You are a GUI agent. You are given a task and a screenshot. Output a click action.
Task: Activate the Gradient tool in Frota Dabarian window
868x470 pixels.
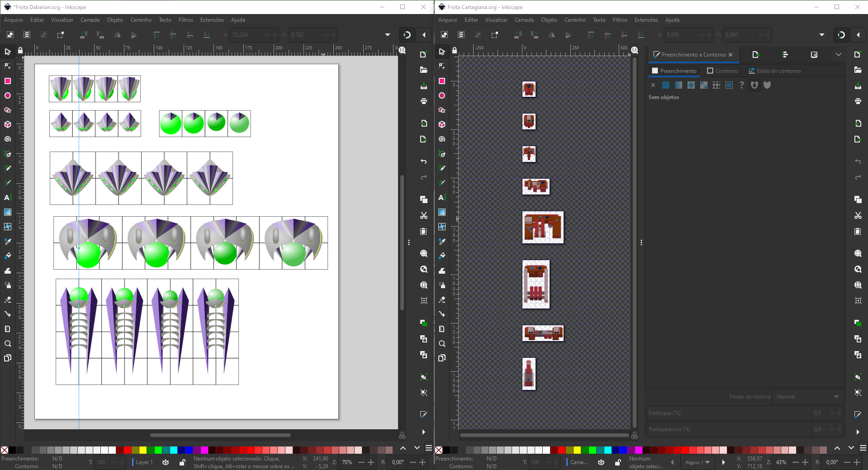tap(7, 212)
